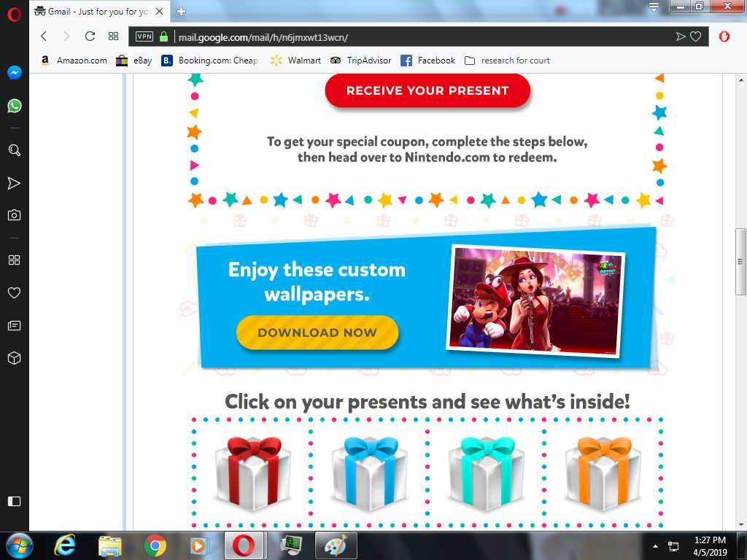747x560 pixels.
Task: Open My Flow in the sidebar
Action: [15, 183]
